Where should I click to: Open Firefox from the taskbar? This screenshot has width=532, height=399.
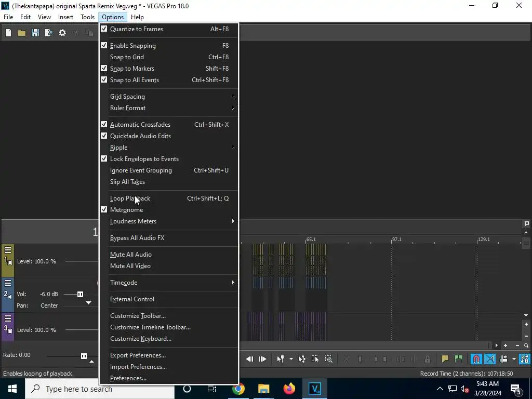click(x=289, y=389)
